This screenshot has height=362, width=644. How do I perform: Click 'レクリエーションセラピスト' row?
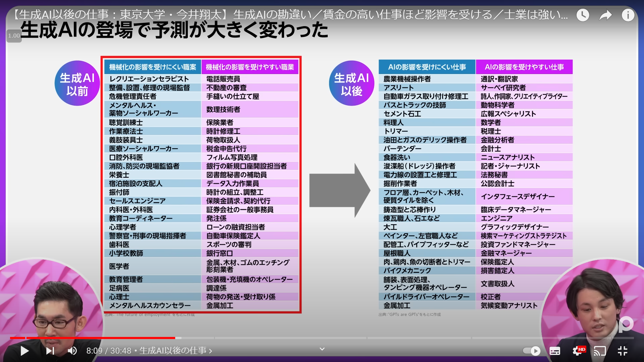pos(153,79)
